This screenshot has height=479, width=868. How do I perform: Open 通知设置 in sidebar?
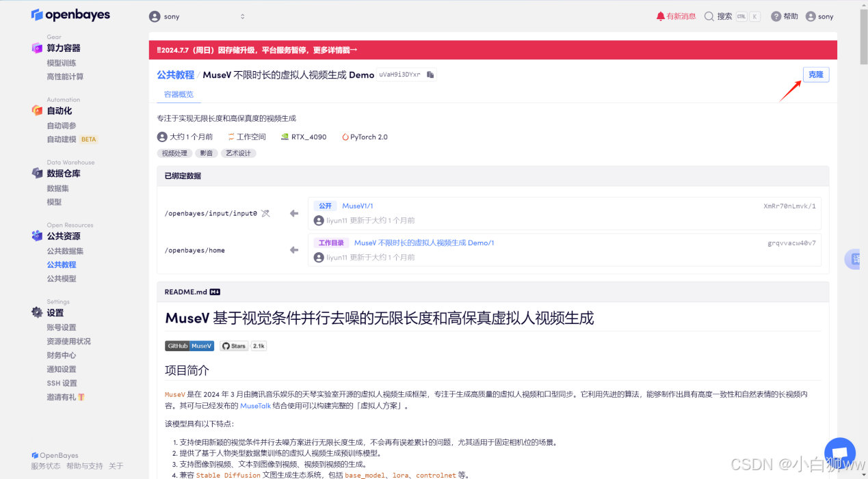coord(62,369)
